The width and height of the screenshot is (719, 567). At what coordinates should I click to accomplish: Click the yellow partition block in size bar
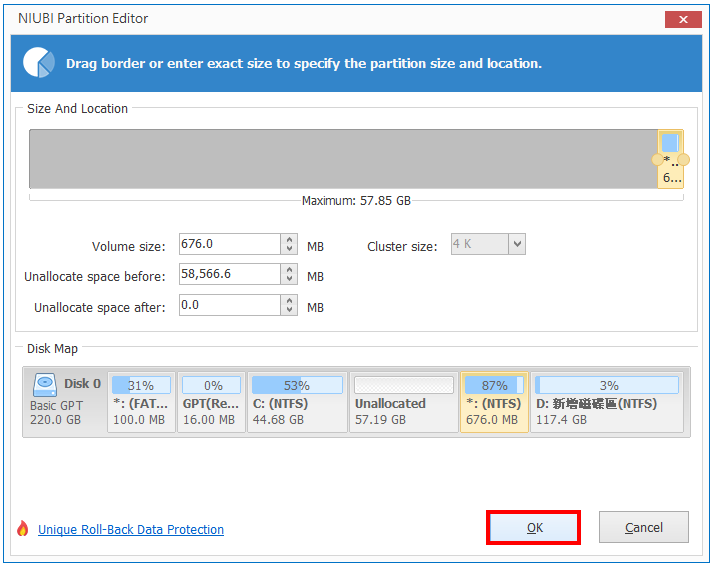670,159
